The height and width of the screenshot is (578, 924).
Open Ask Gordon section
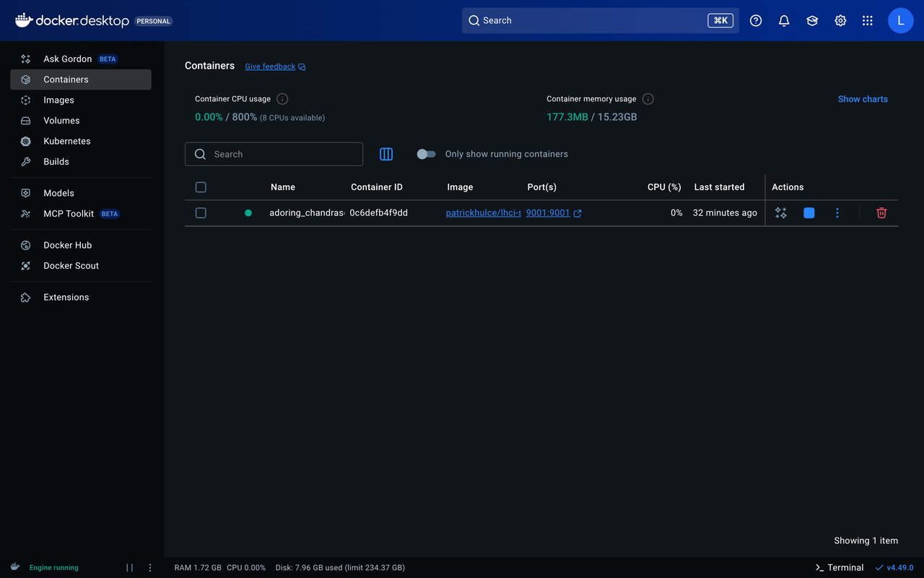coord(81,59)
